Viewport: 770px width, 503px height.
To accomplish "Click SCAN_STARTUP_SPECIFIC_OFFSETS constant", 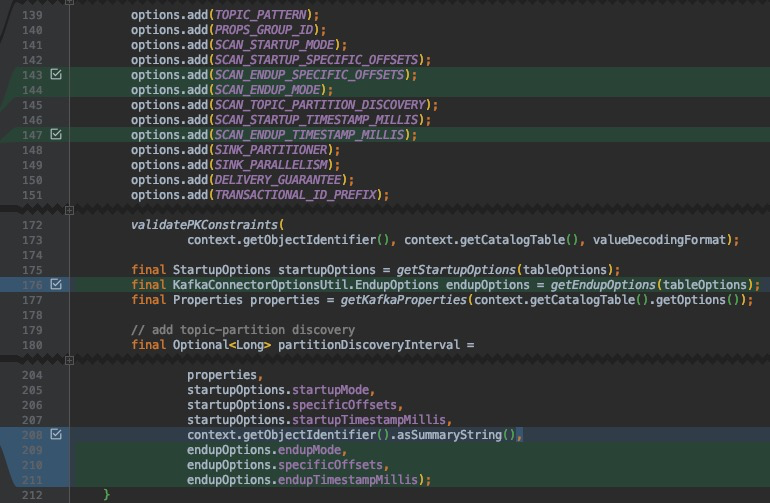I will click(317, 60).
